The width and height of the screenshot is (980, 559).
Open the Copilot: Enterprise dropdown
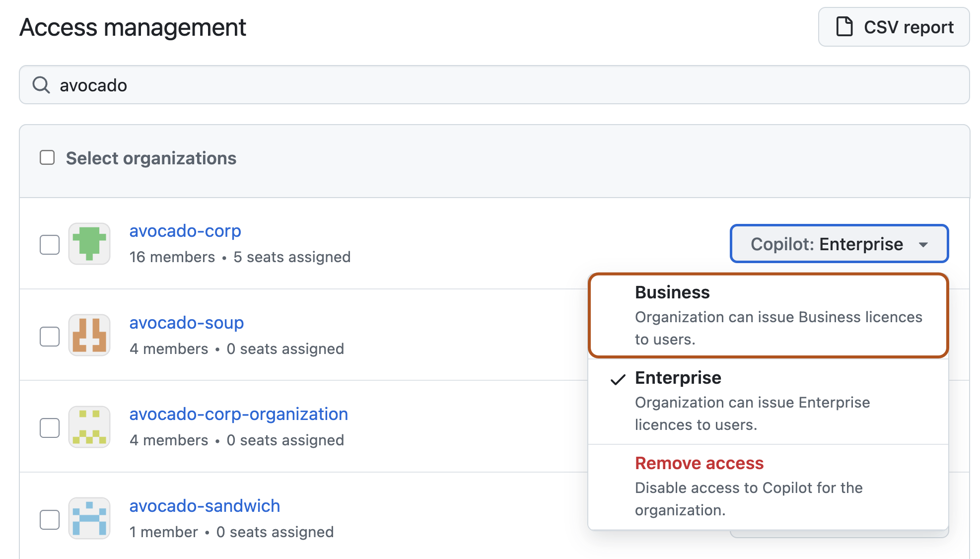pyautogui.click(x=839, y=244)
